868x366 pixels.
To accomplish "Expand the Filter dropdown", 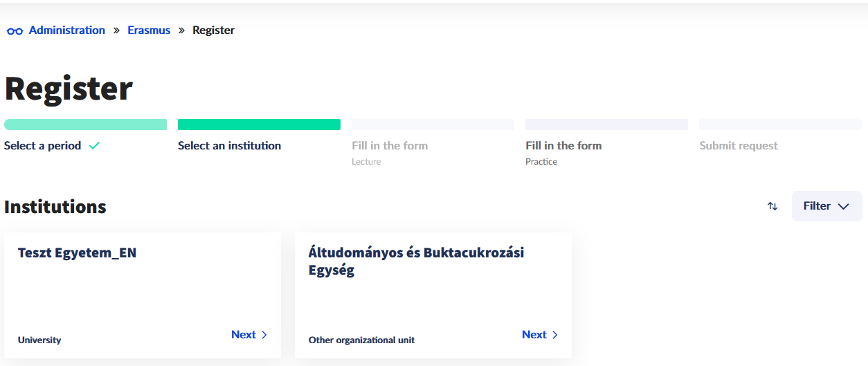I will (826, 206).
